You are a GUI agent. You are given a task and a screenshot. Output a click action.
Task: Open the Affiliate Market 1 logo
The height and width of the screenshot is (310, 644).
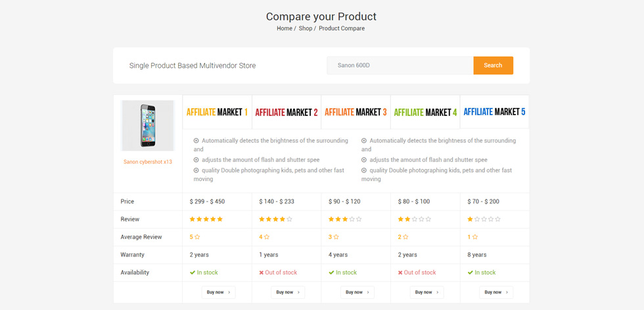coord(217,112)
